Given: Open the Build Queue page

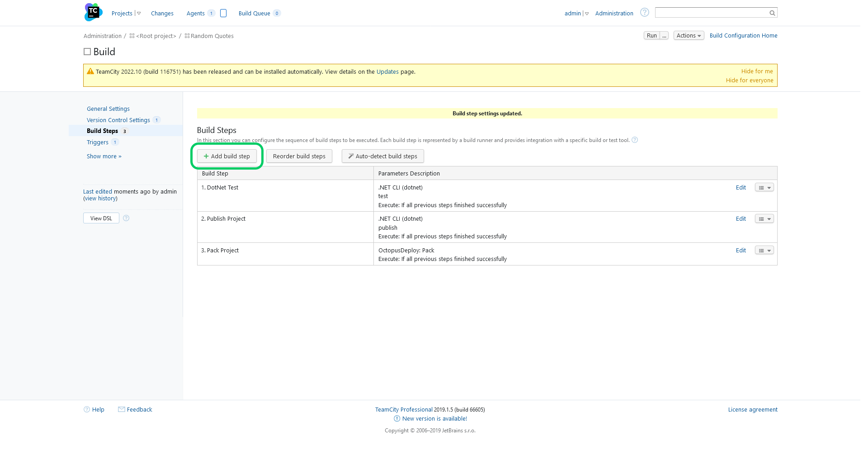Looking at the screenshot, I should (x=255, y=13).
